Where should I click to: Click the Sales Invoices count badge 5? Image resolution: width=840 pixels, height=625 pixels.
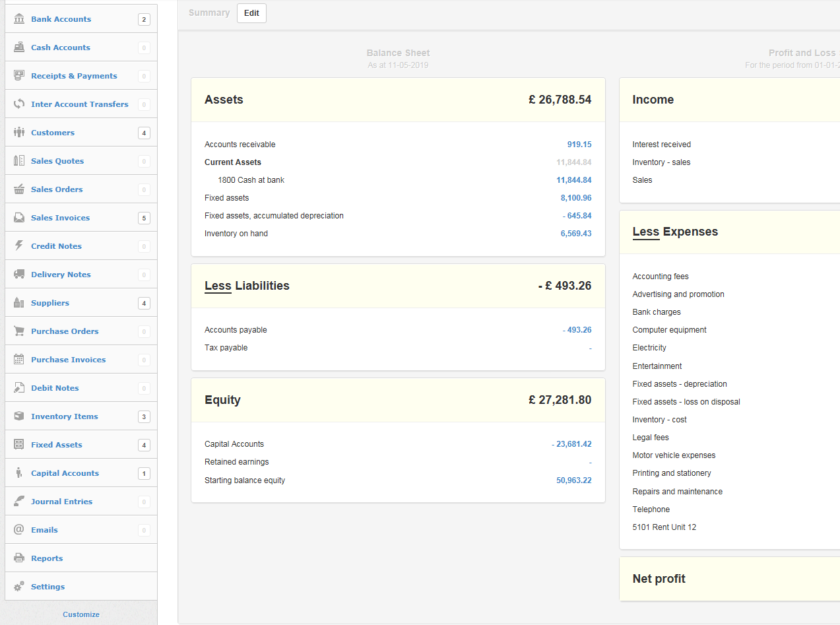[144, 218]
